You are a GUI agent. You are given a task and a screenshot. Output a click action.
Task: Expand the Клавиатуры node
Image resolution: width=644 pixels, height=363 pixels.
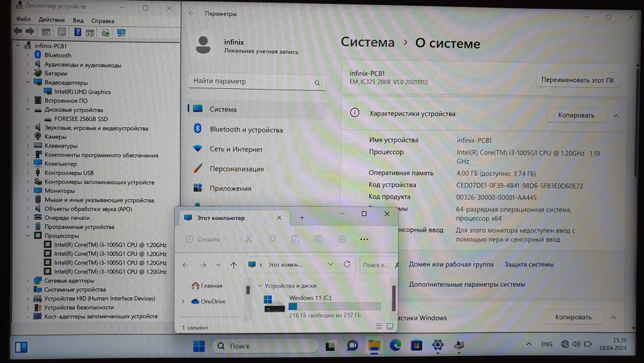click(x=28, y=146)
